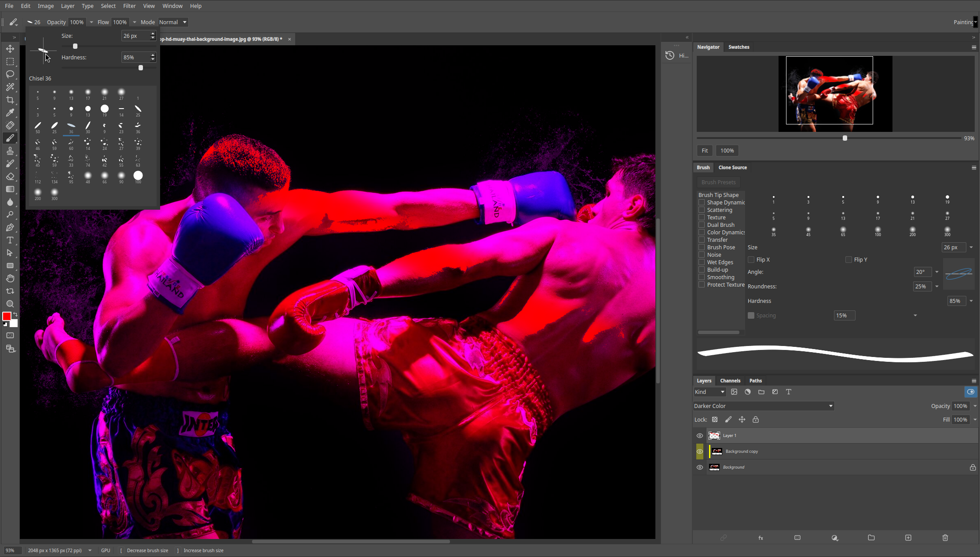Open layer effects fx menu
The image size is (980, 557).
[761, 538]
